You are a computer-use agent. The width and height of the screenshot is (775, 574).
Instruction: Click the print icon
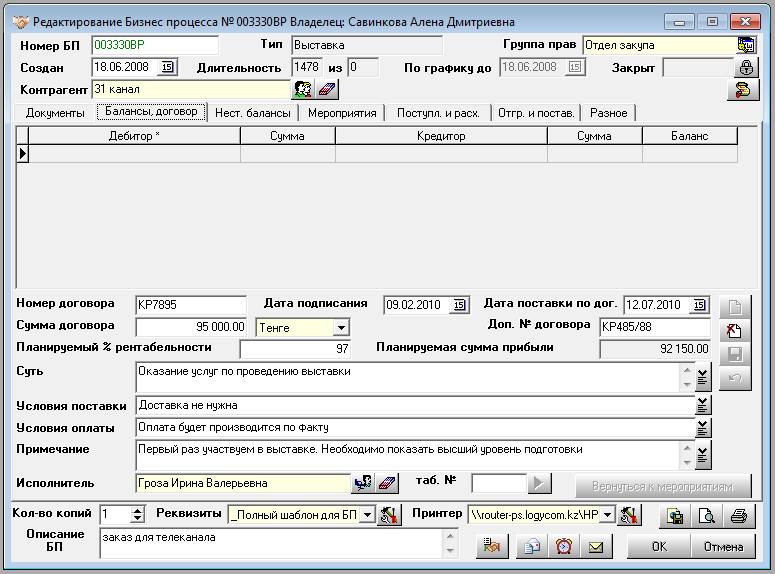(739, 517)
